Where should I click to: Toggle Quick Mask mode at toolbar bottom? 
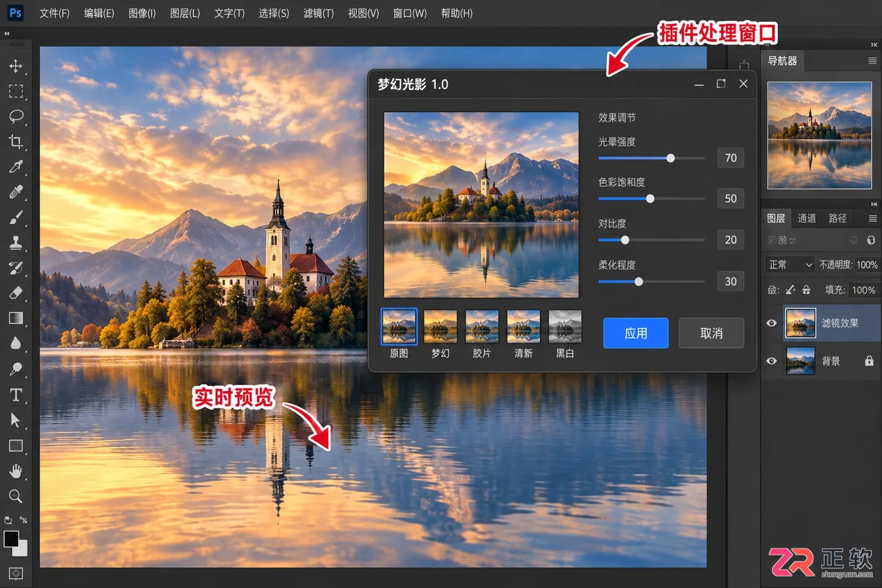pyautogui.click(x=16, y=573)
